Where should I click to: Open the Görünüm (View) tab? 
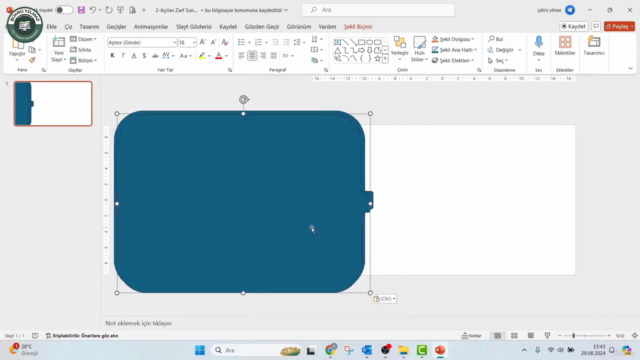point(299,27)
